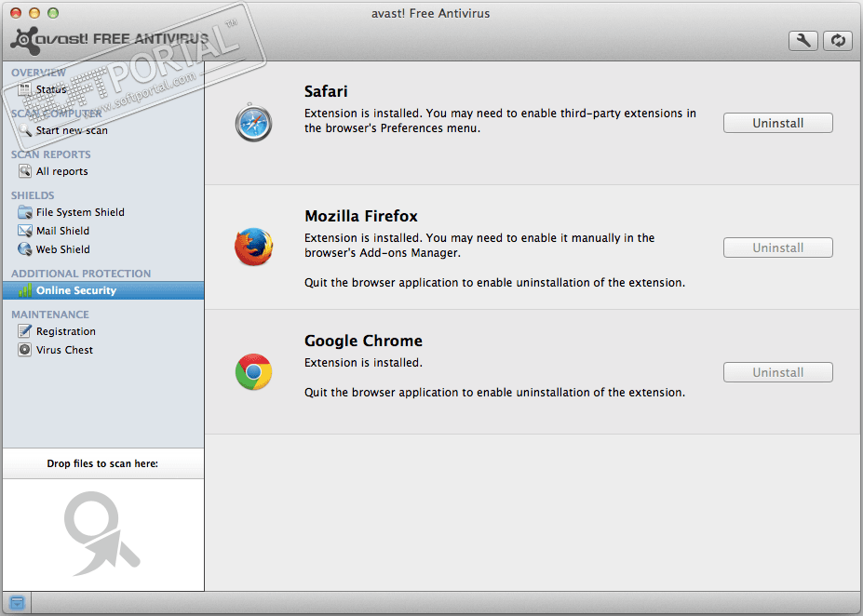Screen dimensions: 863x616
Task: Click the drop files scan area
Action: coord(102,530)
